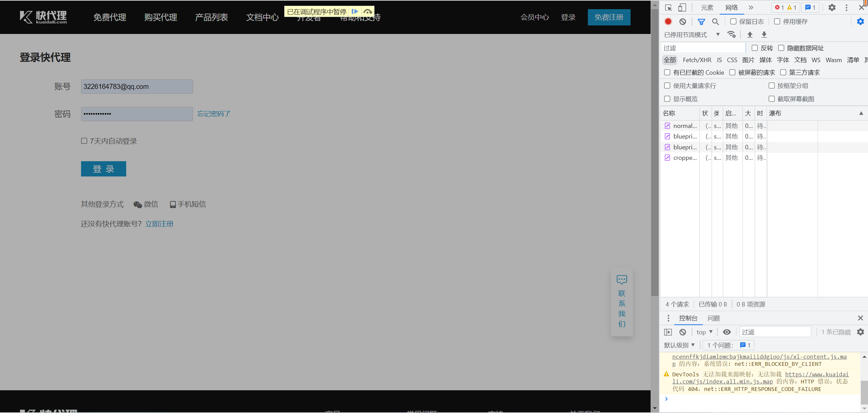Toggle the network filter funnel icon
The width and height of the screenshot is (868, 413).
pos(701,21)
